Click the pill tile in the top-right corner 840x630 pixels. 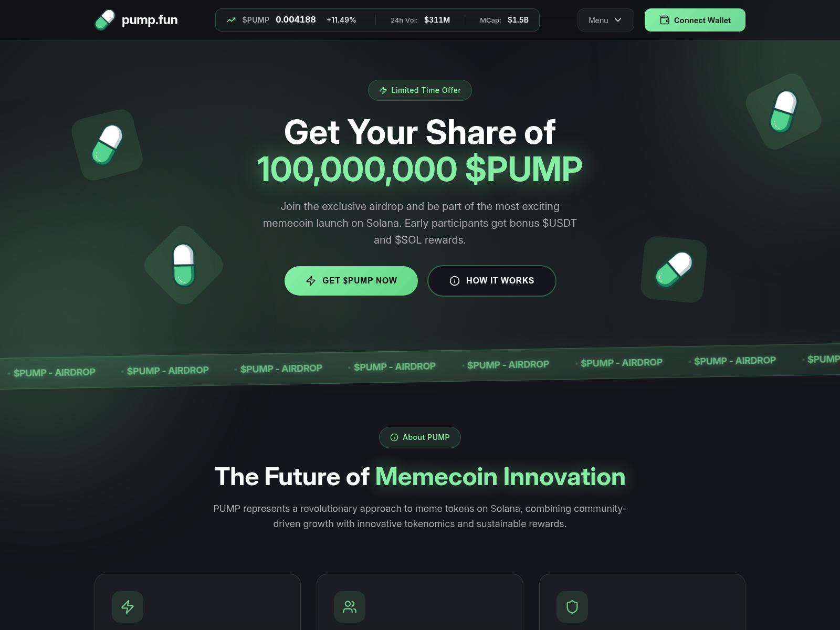pos(784,111)
